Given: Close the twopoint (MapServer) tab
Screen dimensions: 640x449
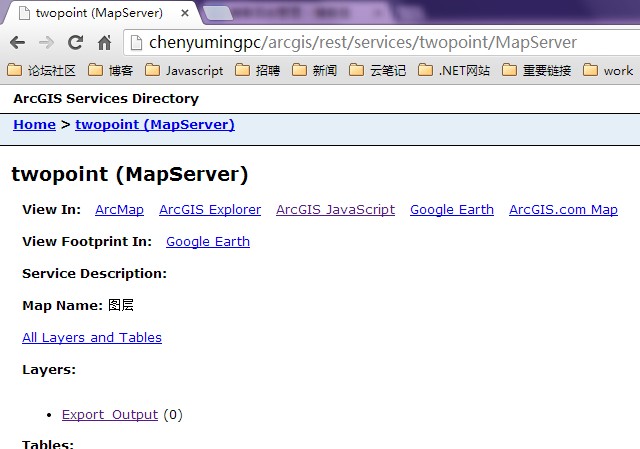Looking at the screenshot, I should pyautogui.click(x=184, y=13).
